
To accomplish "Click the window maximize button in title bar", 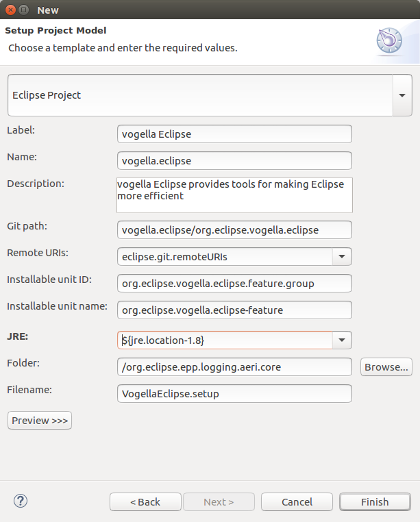I will [x=24, y=10].
